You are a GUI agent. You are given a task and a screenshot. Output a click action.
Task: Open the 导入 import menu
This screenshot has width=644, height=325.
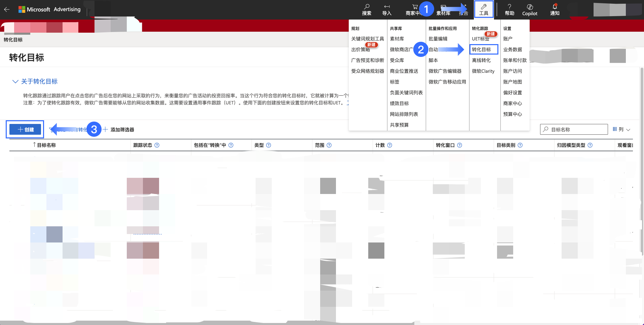click(387, 10)
